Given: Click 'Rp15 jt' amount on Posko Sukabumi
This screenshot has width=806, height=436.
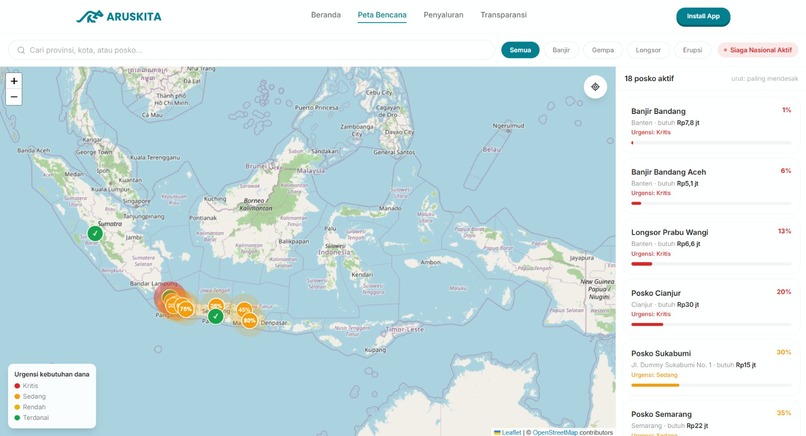Looking at the screenshot, I should point(746,365).
